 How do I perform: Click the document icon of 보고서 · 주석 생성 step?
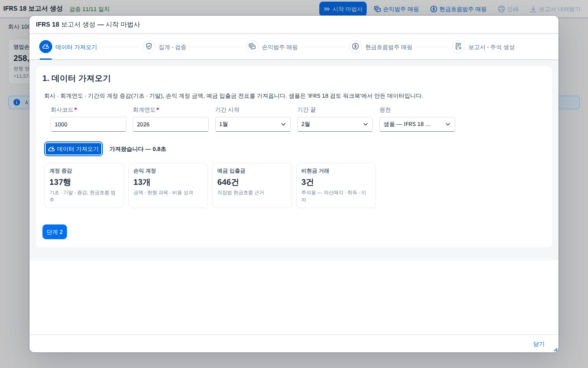pyautogui.click(x=459, y=47)
